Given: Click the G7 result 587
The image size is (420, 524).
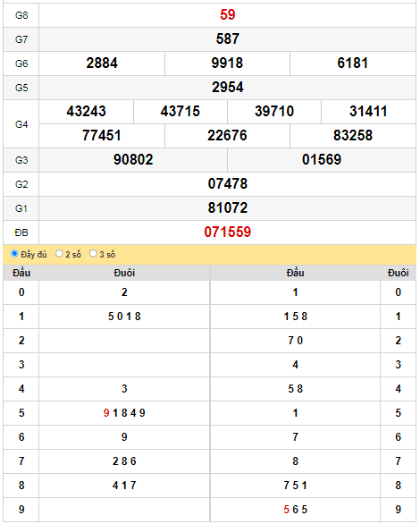Looking at the screenshot, I should coord(227,38).
